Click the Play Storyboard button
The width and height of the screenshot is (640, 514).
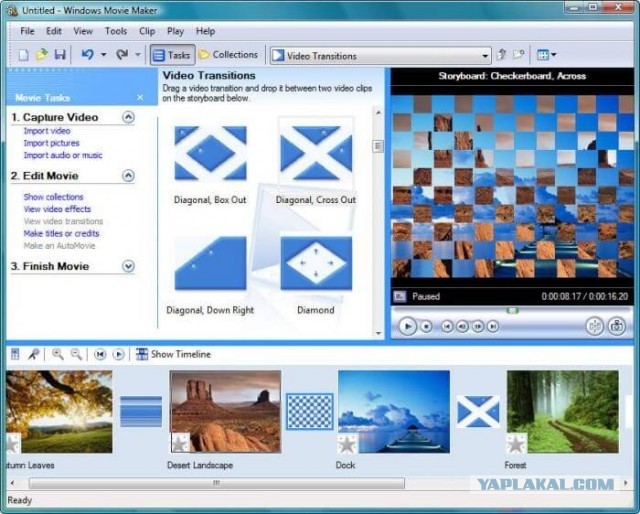coord(118,354)
